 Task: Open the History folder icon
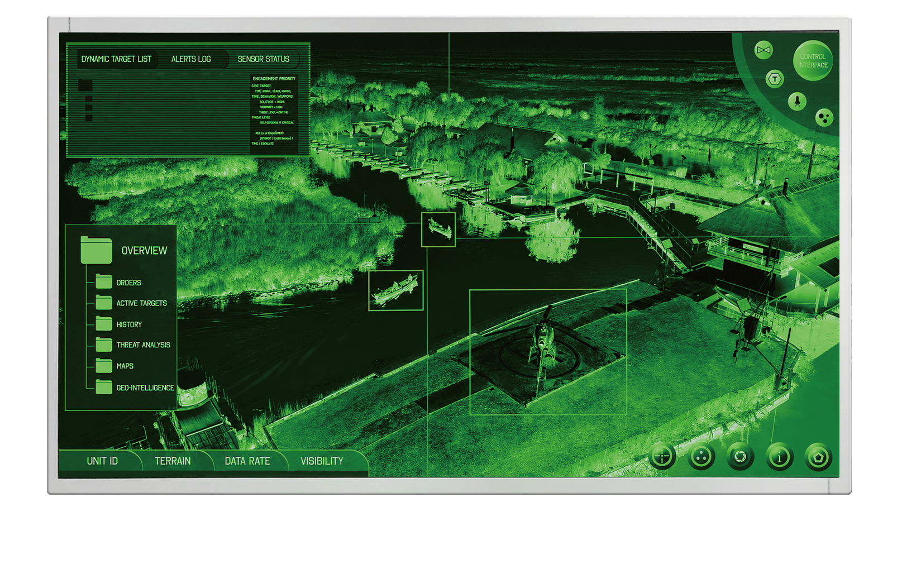pyautogui.click(x=103, y=323)
